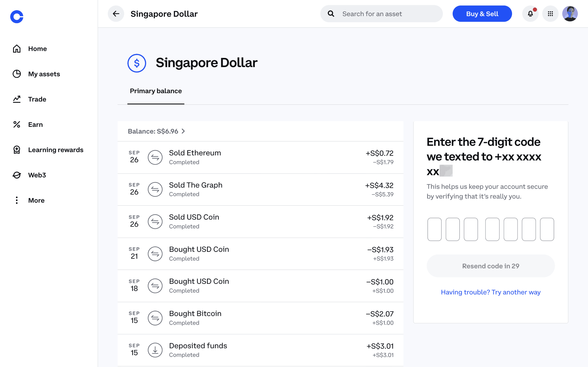Open the apps grid menu

[x=550, y=14]
